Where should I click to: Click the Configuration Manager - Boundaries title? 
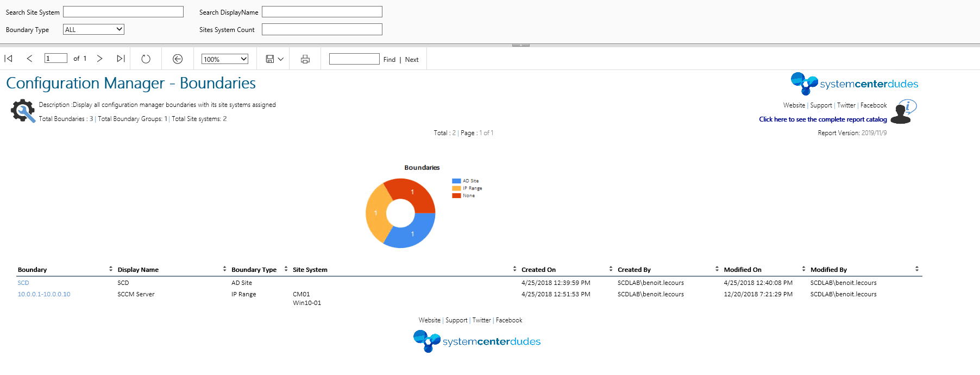click(131, 83)
